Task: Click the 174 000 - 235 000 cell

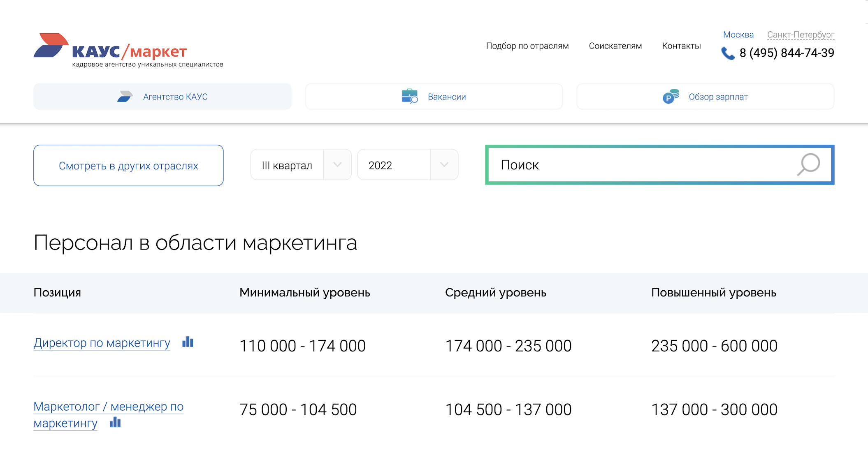Action: (508, 346)
